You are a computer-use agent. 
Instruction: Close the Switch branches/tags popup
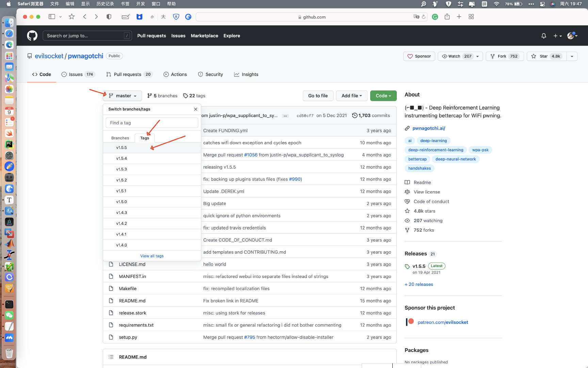point(196,109)
